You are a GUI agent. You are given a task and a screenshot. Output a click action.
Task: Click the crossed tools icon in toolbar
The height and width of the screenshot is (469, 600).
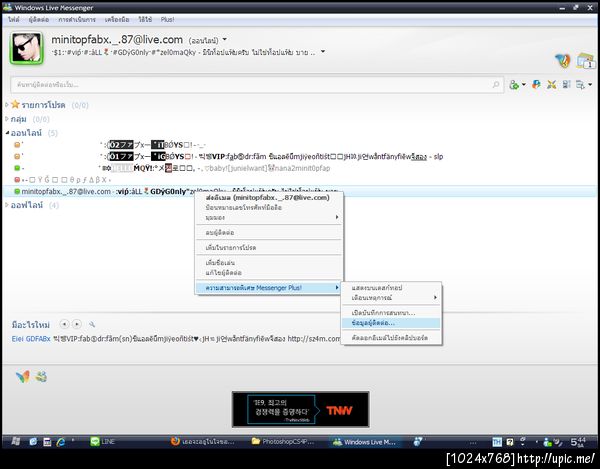click(x=551, y=85)
